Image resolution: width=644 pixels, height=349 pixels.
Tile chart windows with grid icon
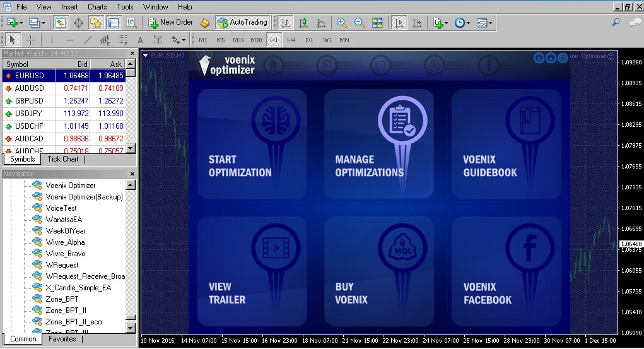click(377, 23)
